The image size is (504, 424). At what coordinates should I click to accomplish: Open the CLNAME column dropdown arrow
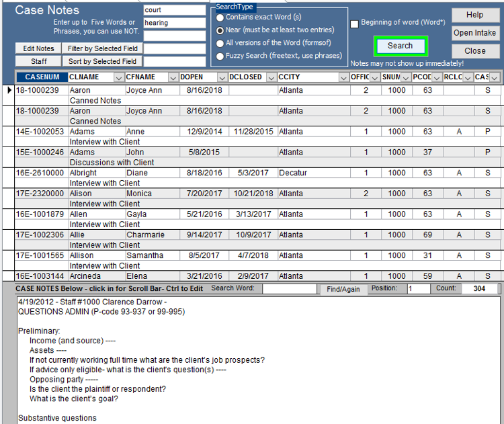coord(119,77)
